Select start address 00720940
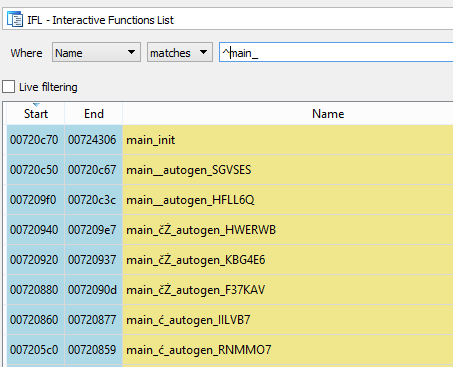The width and height of the screenshot is (453, 367). click(x=36, y=230)
